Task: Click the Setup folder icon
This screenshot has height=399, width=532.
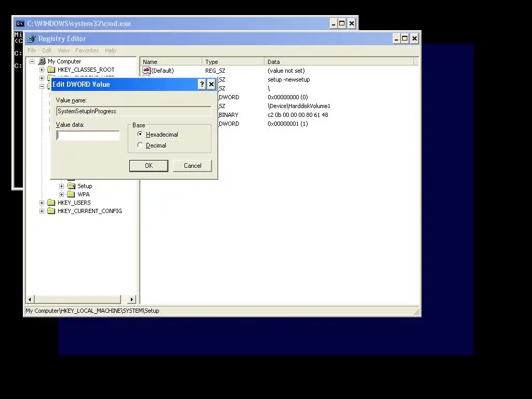Action: coord(71,186)
